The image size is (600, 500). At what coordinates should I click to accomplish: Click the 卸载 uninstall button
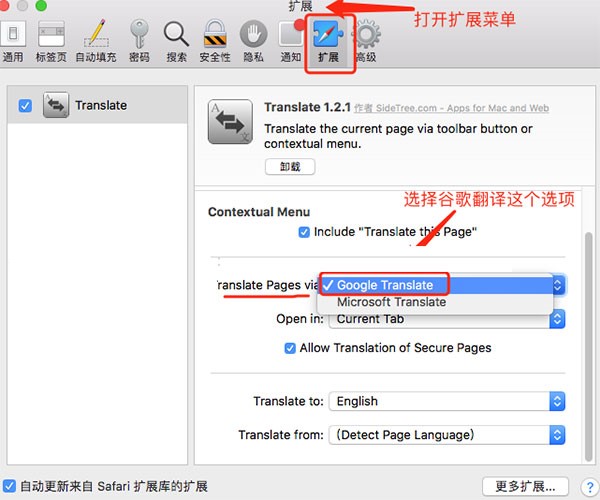point(290,167)
